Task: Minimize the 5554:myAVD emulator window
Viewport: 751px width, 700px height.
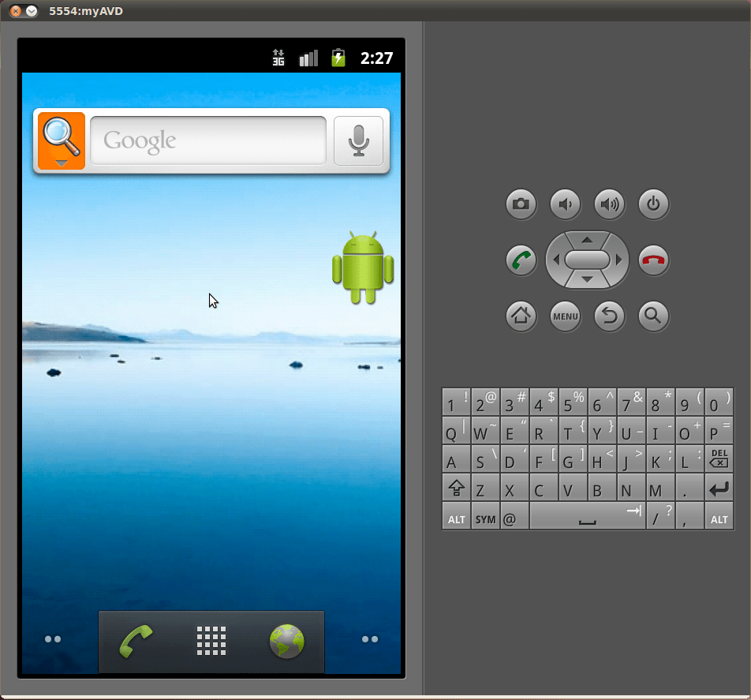Action: [32, 11]
